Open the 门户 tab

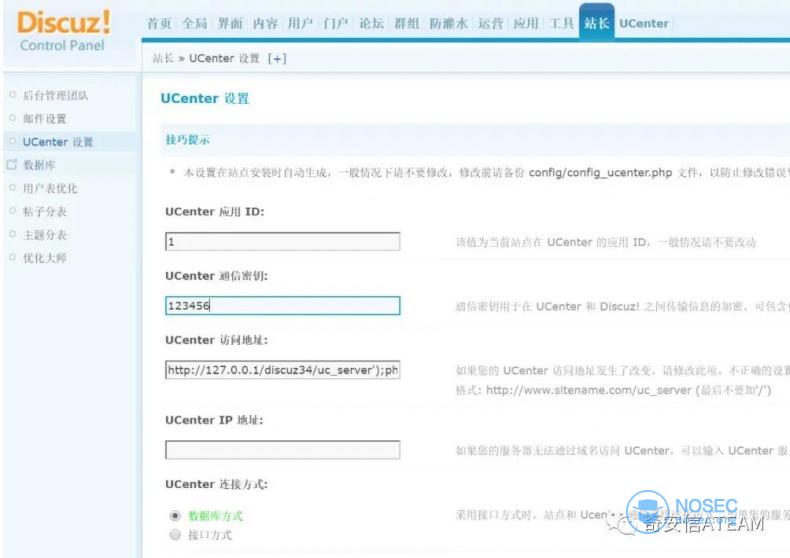click(336, 24)
